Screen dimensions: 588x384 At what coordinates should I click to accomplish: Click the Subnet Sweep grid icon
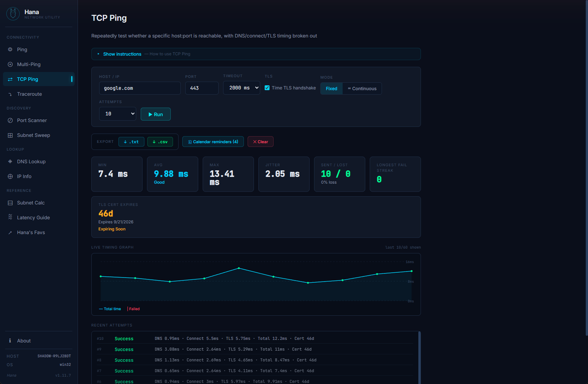(x=10, y=135)
